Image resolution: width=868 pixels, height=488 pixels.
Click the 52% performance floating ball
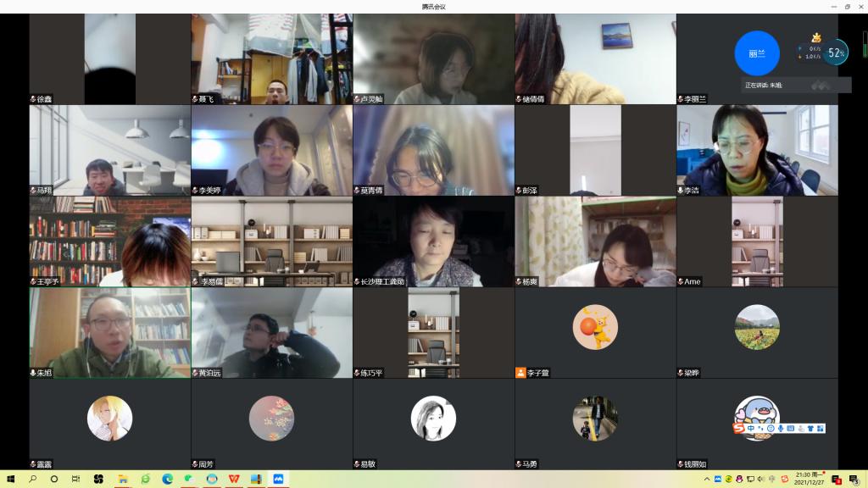pos(836,53)
